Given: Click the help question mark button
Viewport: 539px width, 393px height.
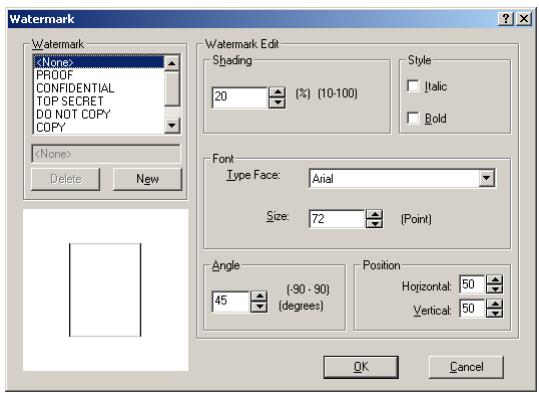Looking at the screenshot, I should pos(505,19).
